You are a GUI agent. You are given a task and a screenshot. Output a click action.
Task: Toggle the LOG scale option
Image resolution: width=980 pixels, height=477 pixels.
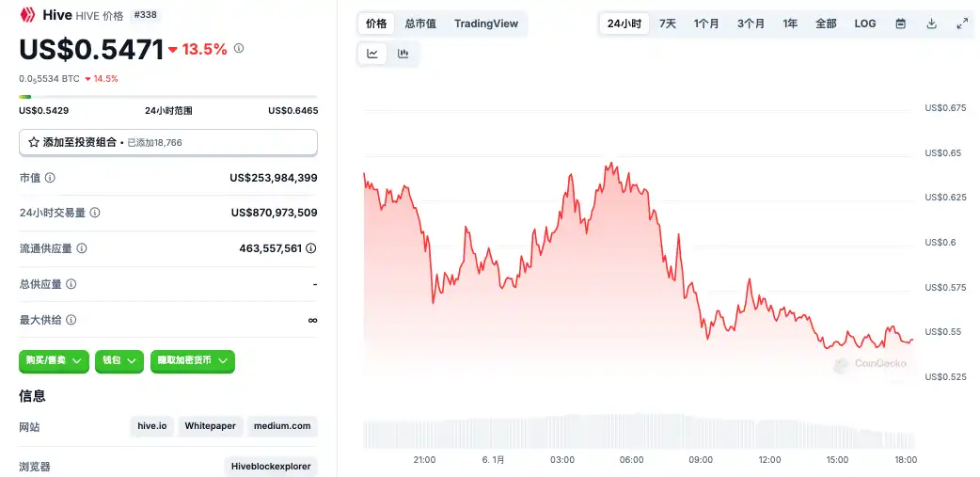[x=865, y=24]
